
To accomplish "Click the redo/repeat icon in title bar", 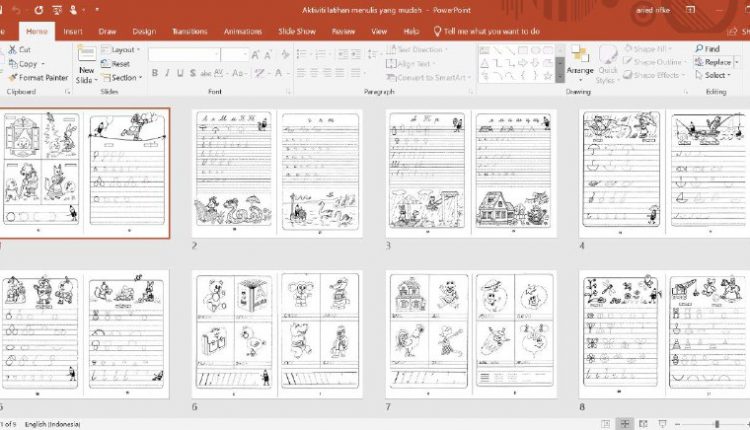I will coord(37,10).
